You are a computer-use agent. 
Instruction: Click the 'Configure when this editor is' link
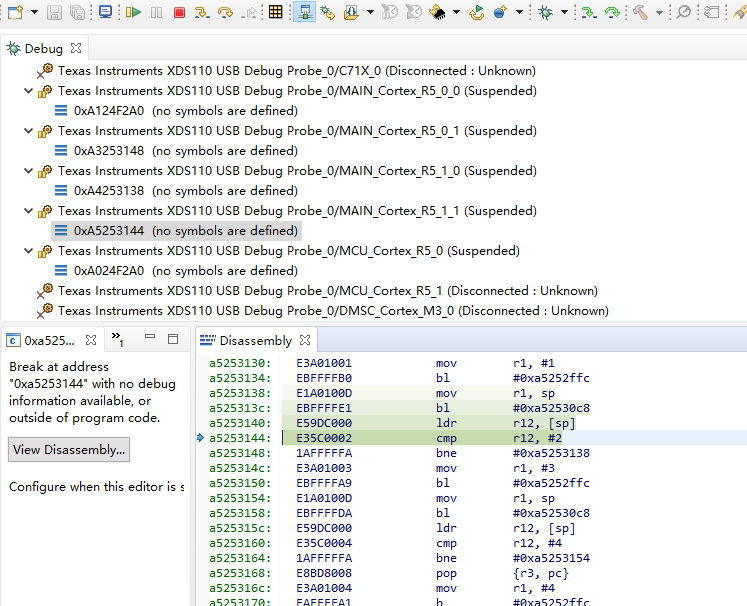pos(96,487)
